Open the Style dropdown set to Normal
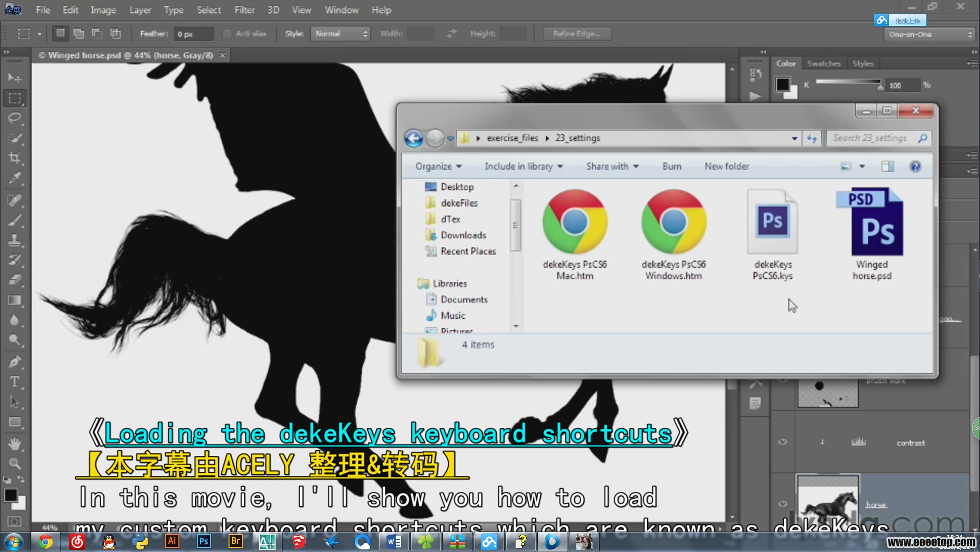Image resolution: width=980 pixels, height=552 pixels. [x=341, y=34]
